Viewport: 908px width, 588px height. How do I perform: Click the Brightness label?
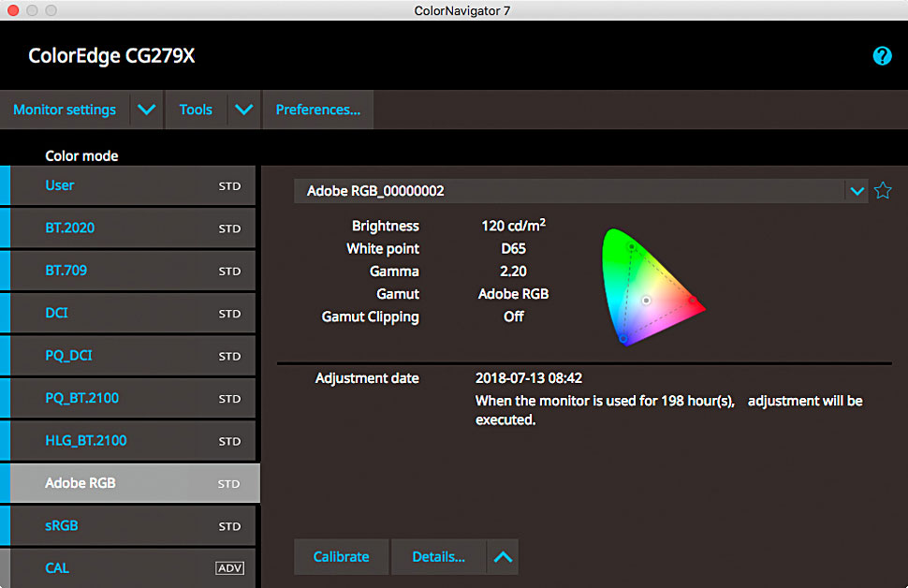386,226
